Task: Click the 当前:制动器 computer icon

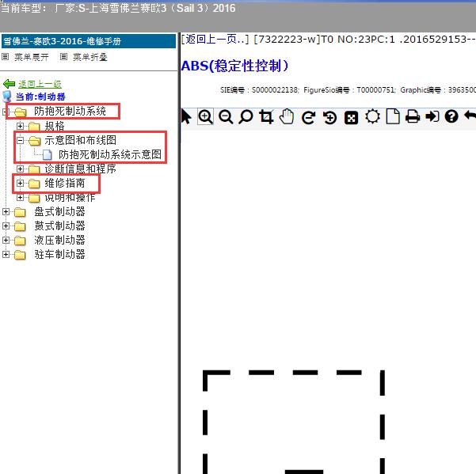Action: [7, 97]
